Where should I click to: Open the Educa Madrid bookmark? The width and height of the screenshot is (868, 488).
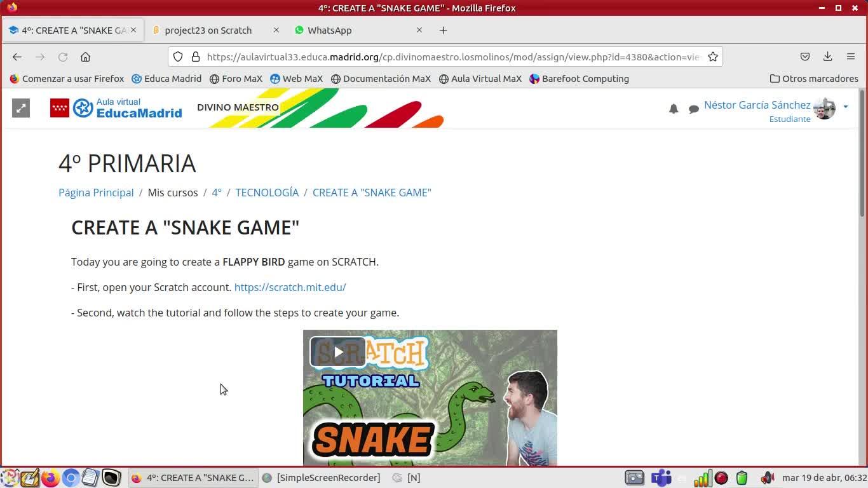coord(166,79)
